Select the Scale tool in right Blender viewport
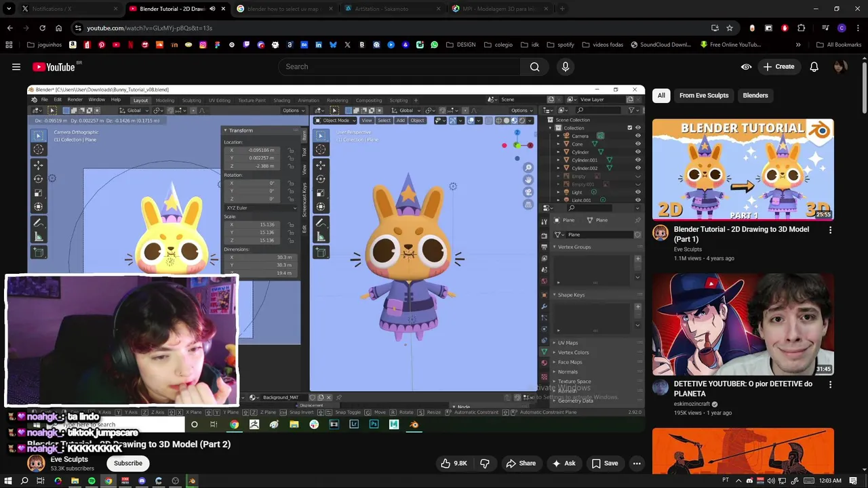 tap(321, 192)
